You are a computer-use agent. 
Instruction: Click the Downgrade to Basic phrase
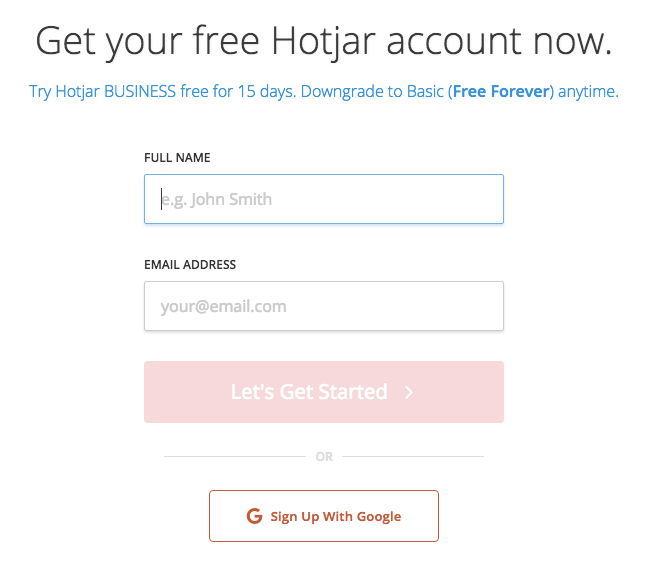pyautogui.click(x=372, y=91)
